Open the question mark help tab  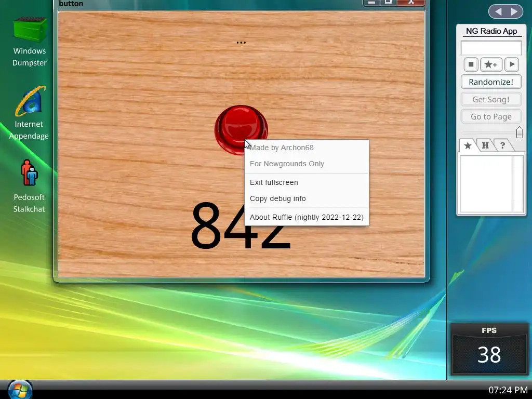point(502,145)
